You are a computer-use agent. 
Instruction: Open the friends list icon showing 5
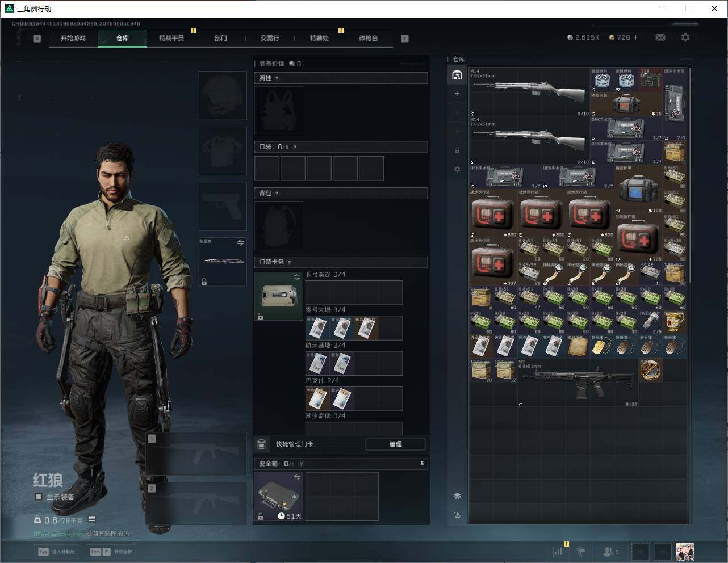(x=611, y=551)
